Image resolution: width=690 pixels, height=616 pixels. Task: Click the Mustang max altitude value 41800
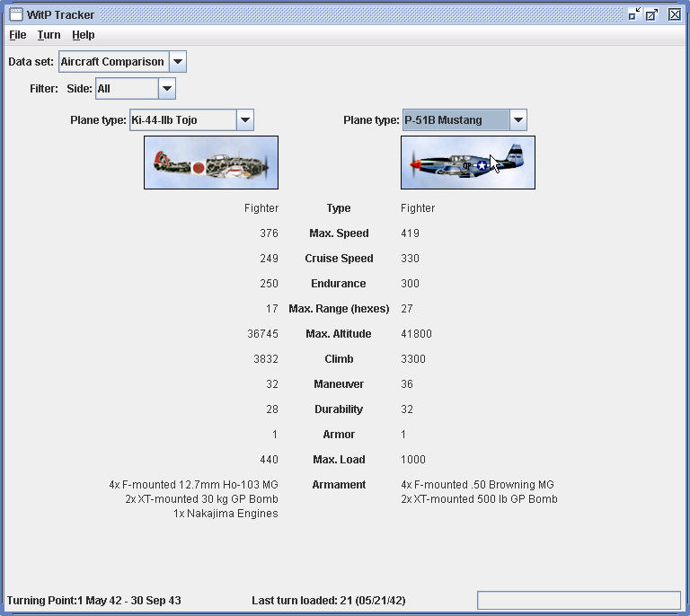416,334
